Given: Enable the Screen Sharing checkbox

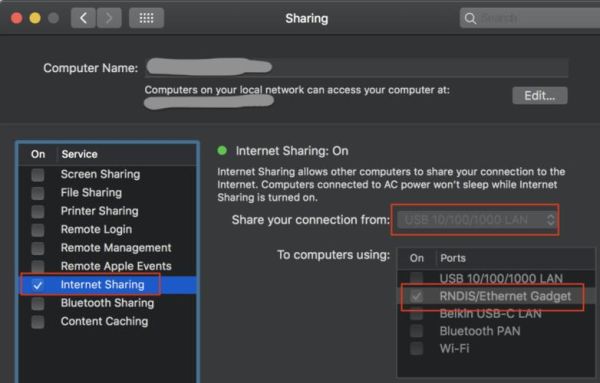Looking at the screenshot, I should [x=38, y=174].
